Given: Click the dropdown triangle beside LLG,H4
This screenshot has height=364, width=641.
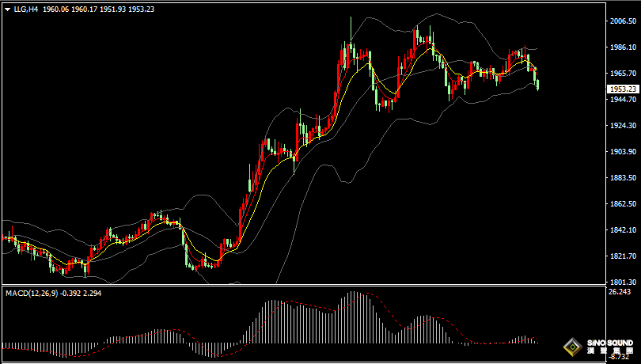Looking at the screenshot, I should tap(6, 9).
